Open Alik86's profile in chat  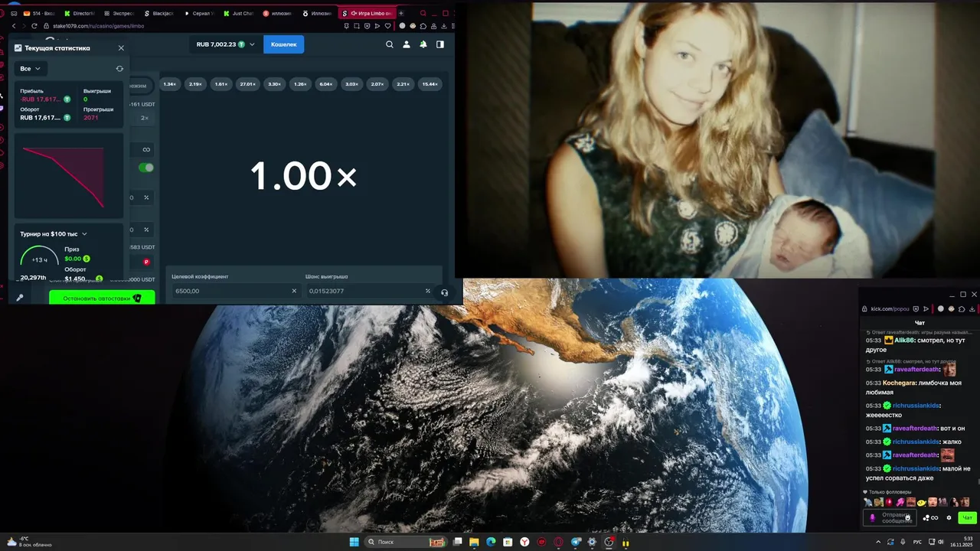coord(904,340)
